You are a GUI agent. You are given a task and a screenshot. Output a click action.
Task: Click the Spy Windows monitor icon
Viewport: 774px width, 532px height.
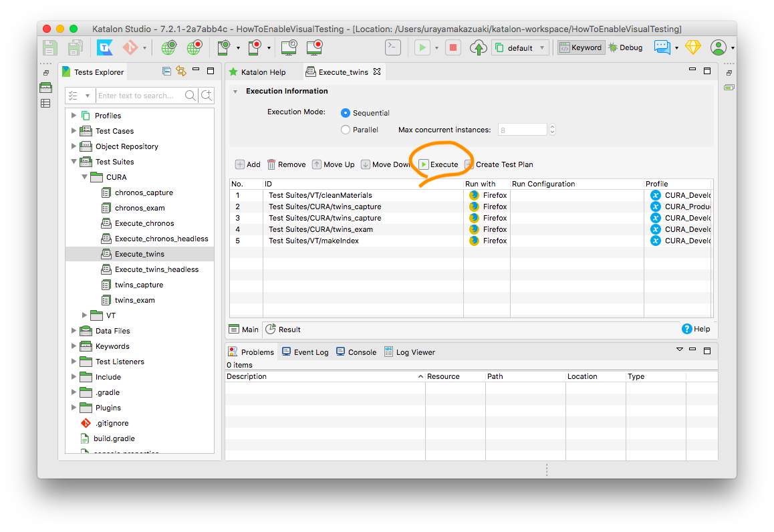point(289,48)
